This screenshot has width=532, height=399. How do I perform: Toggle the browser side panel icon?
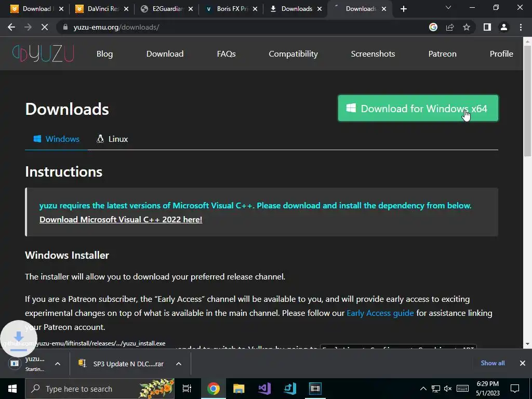coord(487,27)
